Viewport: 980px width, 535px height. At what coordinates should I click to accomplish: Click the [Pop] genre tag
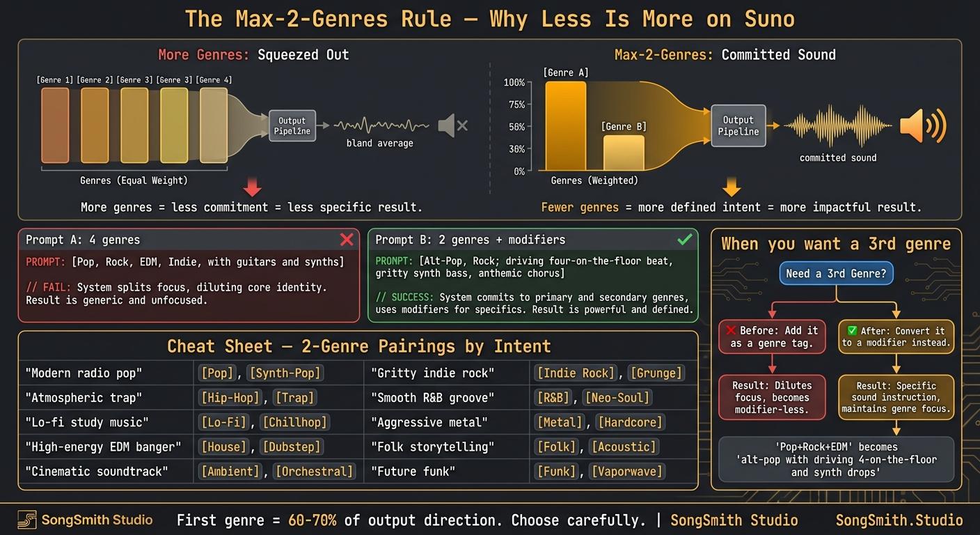[217, 373]
